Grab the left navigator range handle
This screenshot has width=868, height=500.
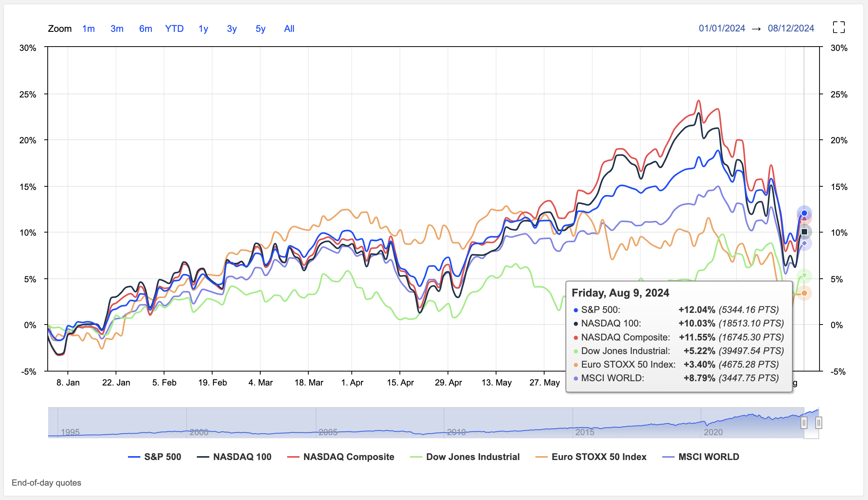tap(804, 422)
